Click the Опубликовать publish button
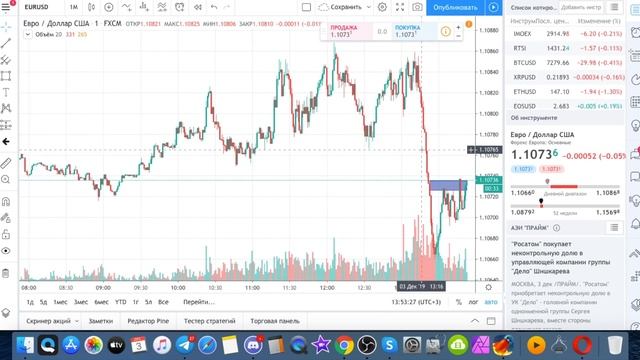Viewport: 640px width, 360px height. click(456, 7)
